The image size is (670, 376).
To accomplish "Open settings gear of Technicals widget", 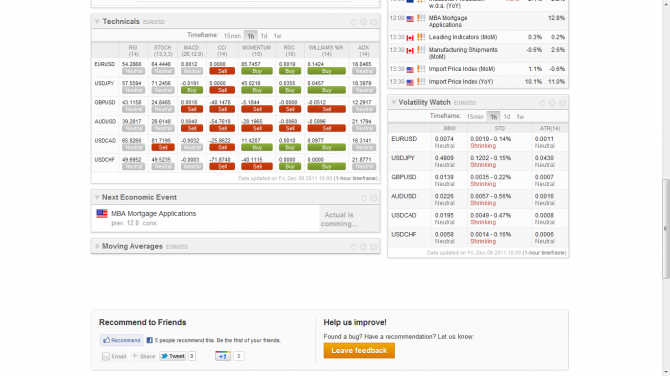I will coord(363,22).
